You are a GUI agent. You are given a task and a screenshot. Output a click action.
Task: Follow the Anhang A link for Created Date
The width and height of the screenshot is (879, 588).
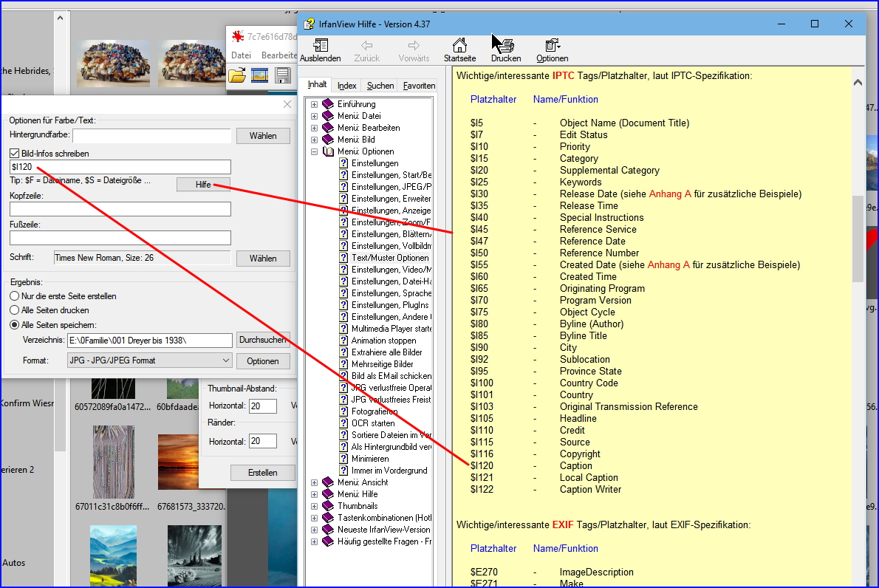[668, 264]
